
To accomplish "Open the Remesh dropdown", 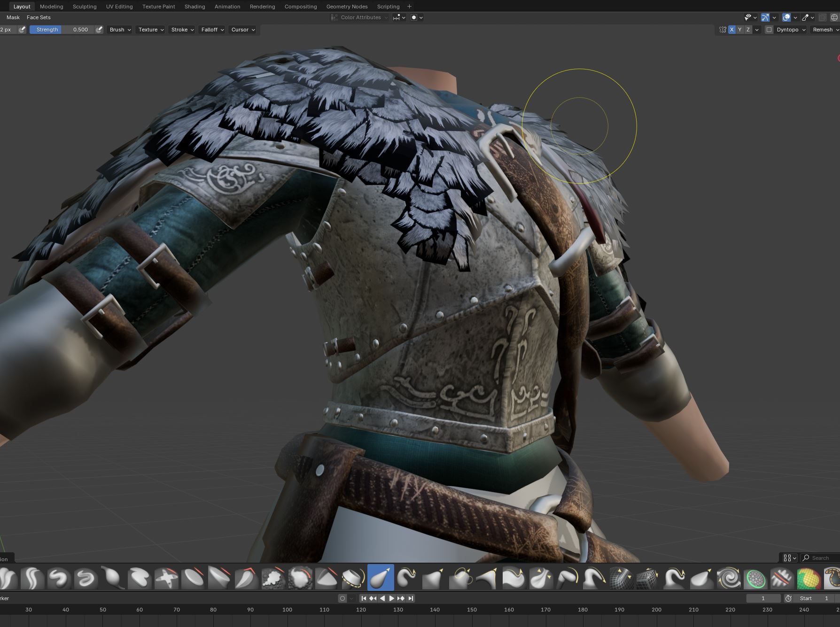I will [826, 30].
